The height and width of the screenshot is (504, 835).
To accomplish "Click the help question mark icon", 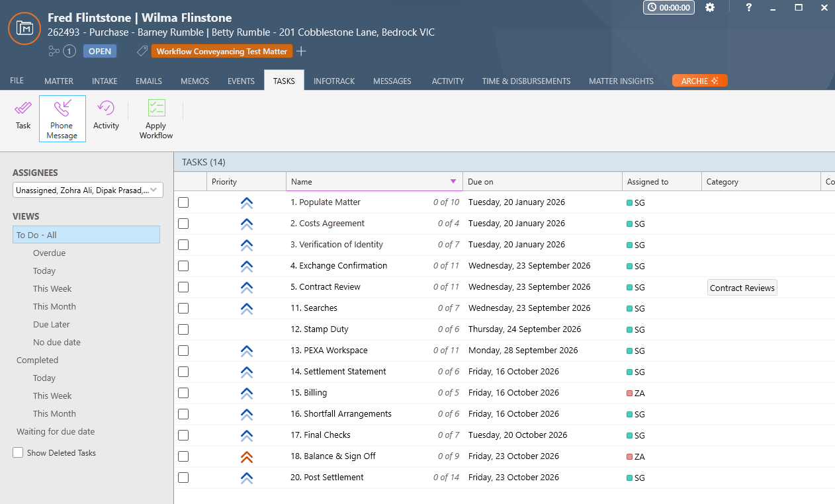I will (x=748, y=7).
